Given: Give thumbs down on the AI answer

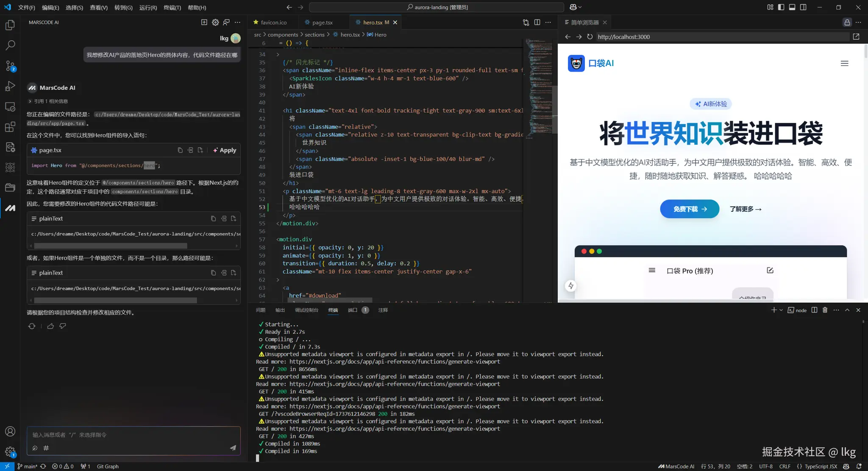Looking at the screenshot, I should tap(62, 326).
